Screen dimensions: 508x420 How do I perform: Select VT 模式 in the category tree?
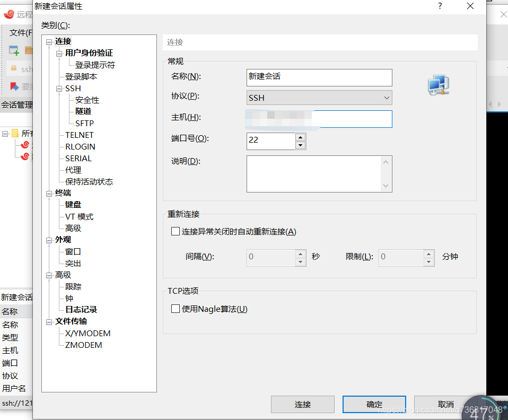pyautogui.click(x=79, y=216)
